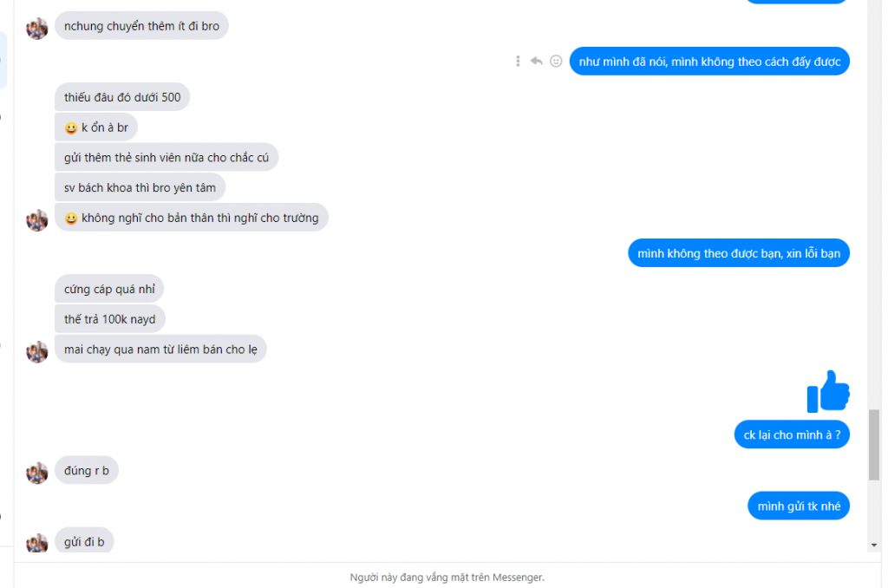Click avatar beside 'gửi đi b' message

[36, 543]
